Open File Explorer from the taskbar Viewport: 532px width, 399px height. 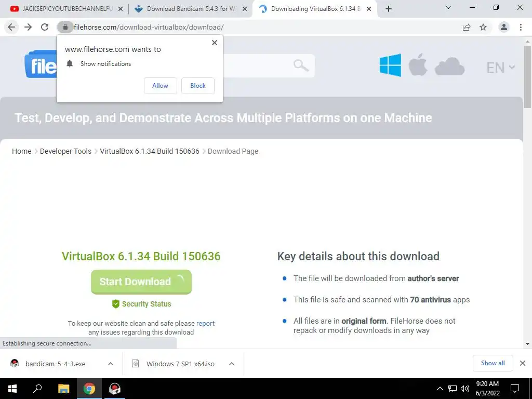click(64, 389)
